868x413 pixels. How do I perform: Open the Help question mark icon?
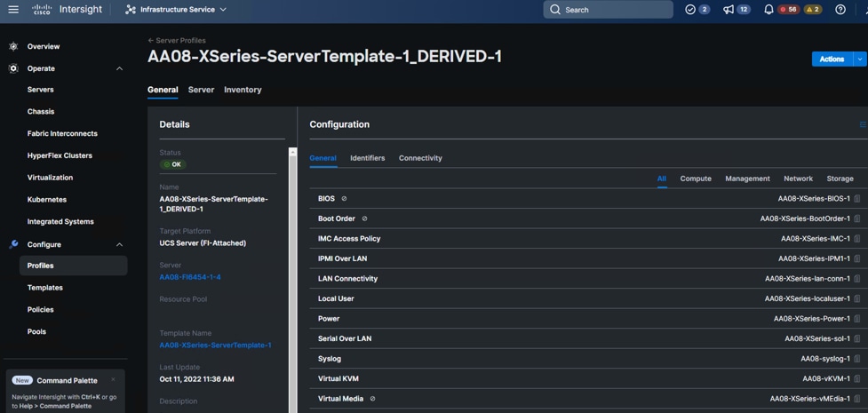(840, 10)
